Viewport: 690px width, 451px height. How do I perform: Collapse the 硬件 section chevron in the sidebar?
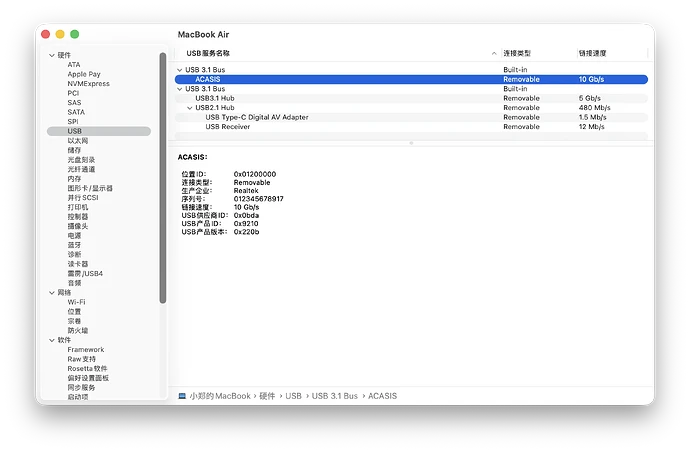pos(51,55)
